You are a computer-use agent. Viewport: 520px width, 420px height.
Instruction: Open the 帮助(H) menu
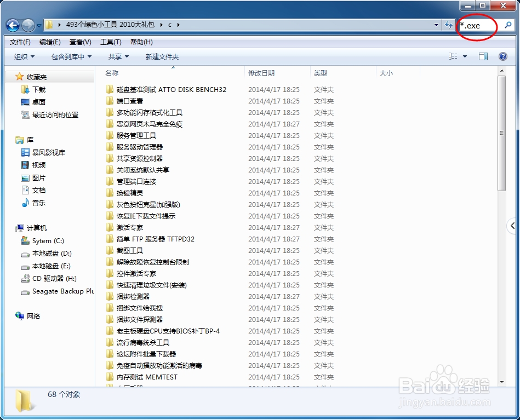pyautogui.click(x=141, y=42)
